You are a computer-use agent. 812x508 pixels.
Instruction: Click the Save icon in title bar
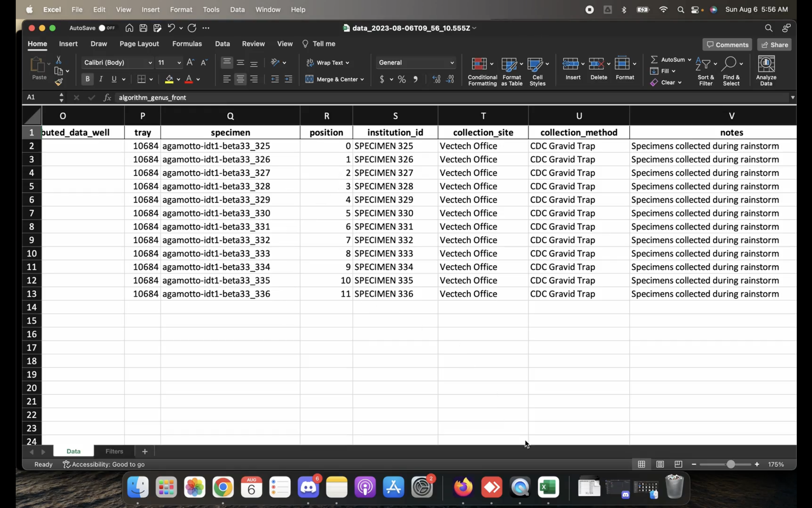pos(143,28)
